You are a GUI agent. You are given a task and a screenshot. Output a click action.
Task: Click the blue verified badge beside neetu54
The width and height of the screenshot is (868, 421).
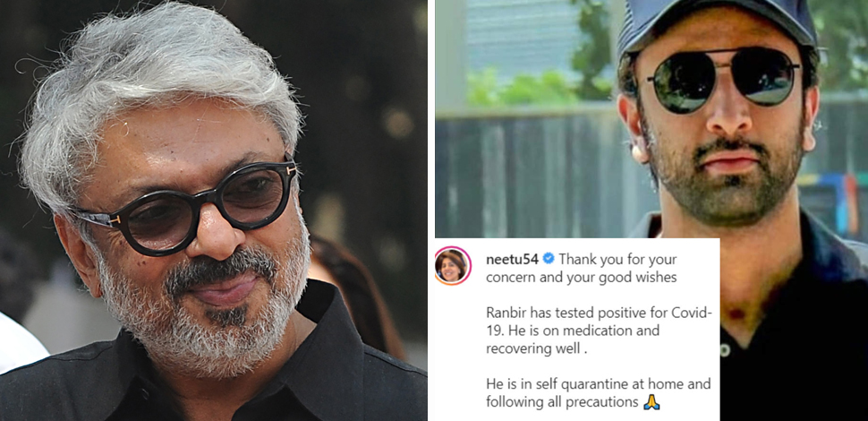click(x=549, y=259)
